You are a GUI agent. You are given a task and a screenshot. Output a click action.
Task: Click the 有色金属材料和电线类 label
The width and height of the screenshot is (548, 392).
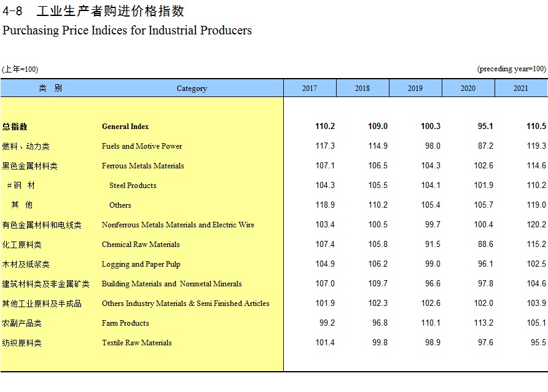(42, 225)
